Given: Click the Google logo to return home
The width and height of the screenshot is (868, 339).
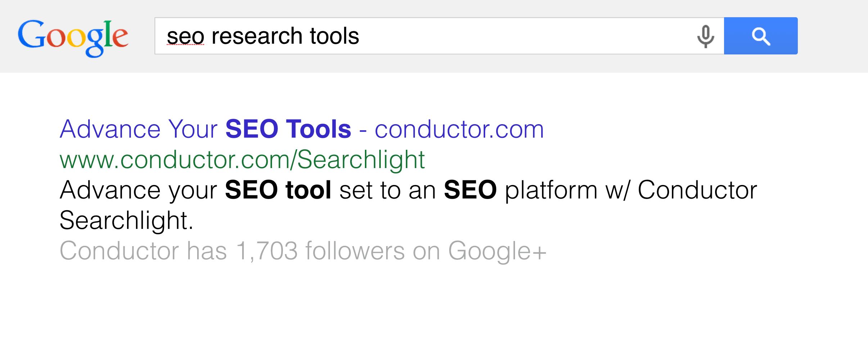Looking at the screenshot, I should 74,36.
